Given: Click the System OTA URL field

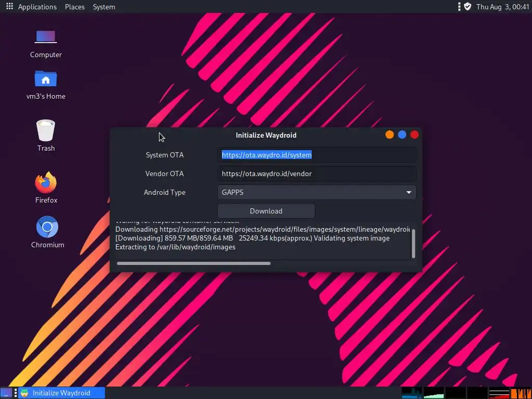Looking at the screenshot, I should pyautogui.click(x=316, y=155).
